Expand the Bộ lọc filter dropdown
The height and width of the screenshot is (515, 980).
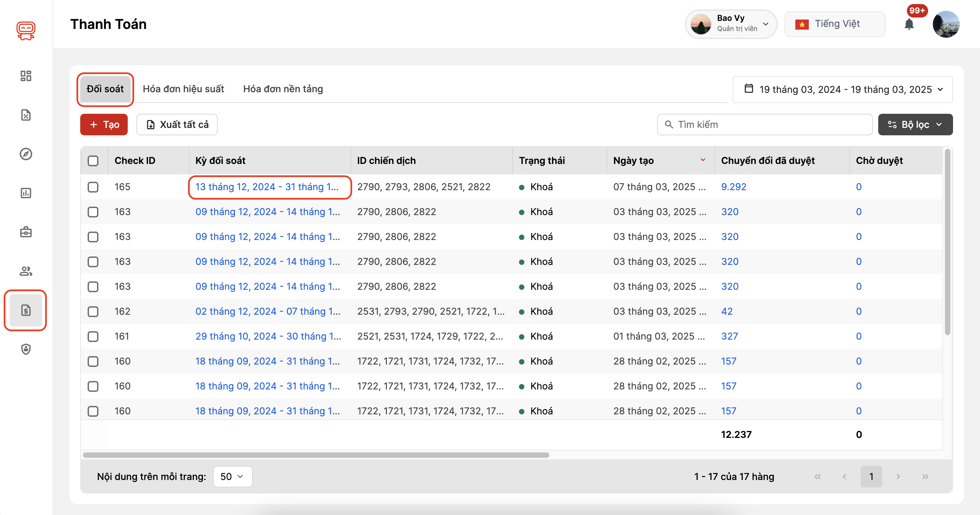tap(915, 125)
